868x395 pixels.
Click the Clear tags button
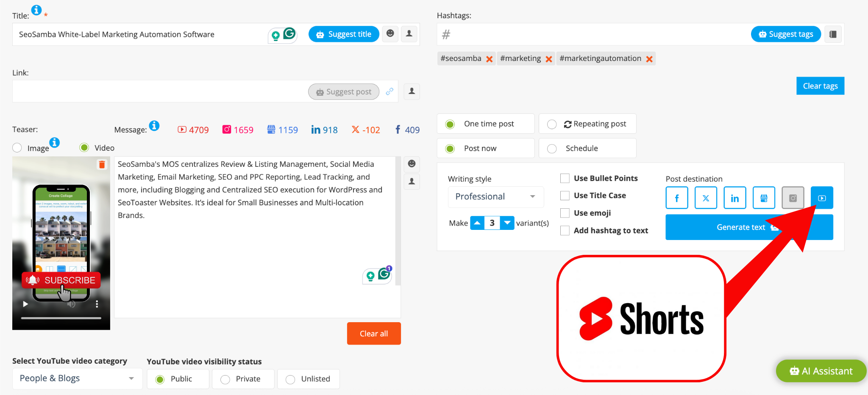click(820, 86)
